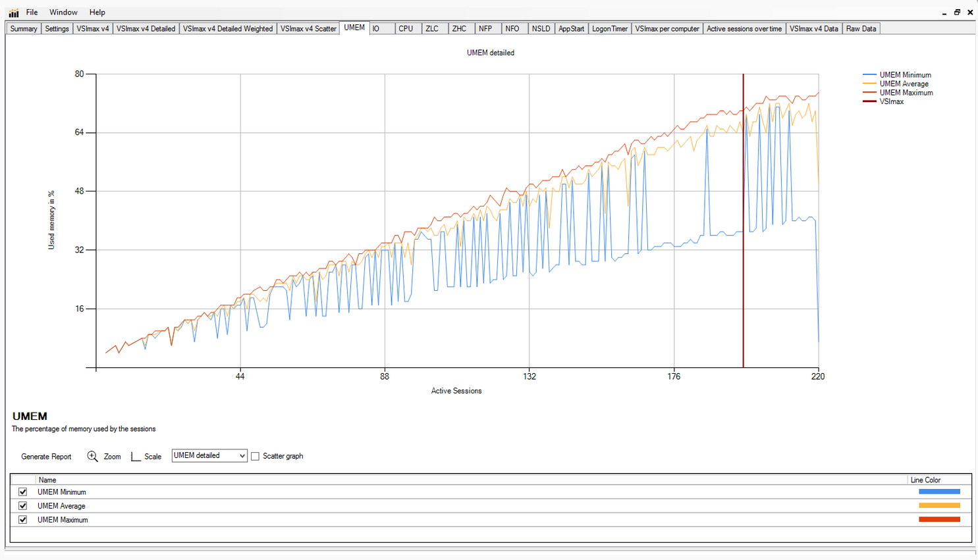Select the UMEM Minimum row name

62,492
